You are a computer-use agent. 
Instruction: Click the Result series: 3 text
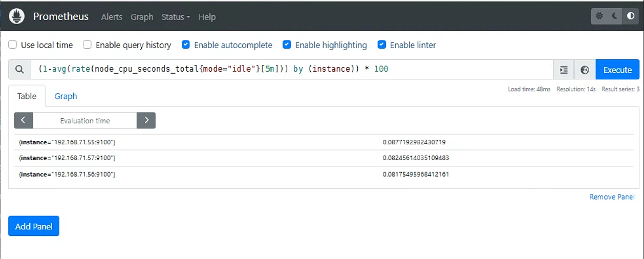pos(620,89)
